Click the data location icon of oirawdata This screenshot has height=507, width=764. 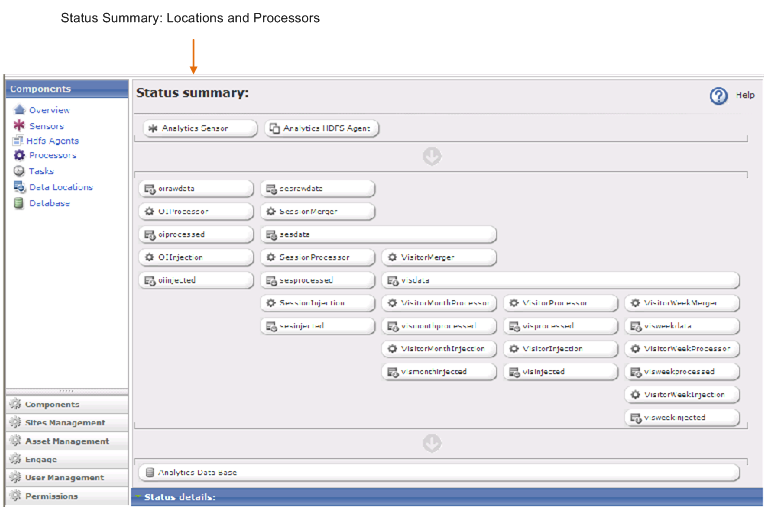[x=150, y=188]
